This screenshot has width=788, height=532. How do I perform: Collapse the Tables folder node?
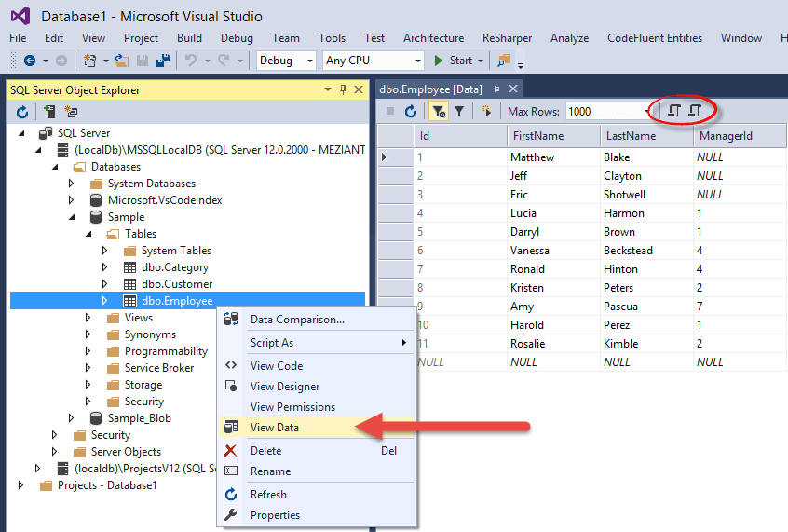88,234
